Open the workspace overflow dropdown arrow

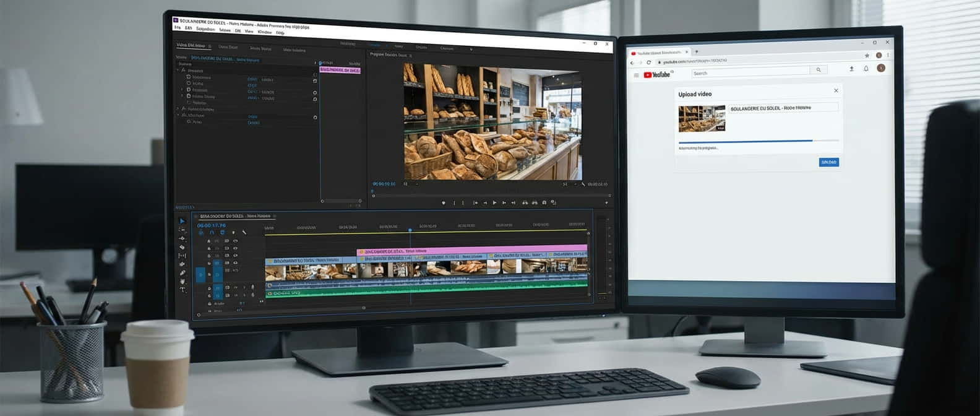tap(471, 49)
